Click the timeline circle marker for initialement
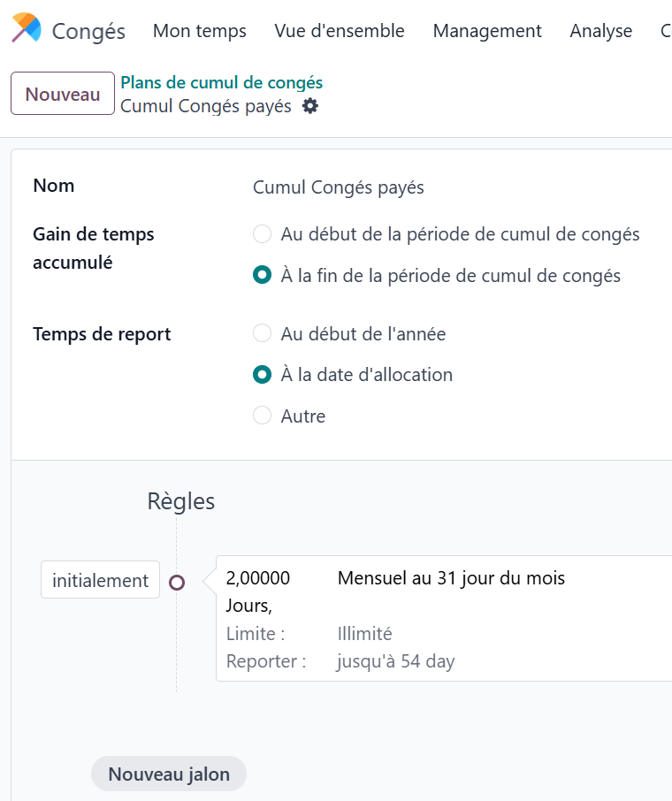The image size is (672, 801). [x=177, y=582]
